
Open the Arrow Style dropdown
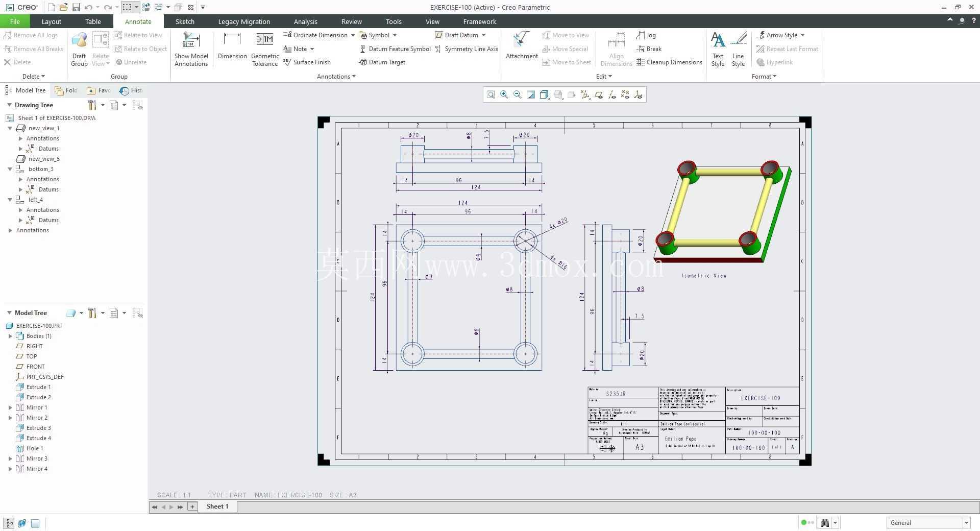click(802, 35)
